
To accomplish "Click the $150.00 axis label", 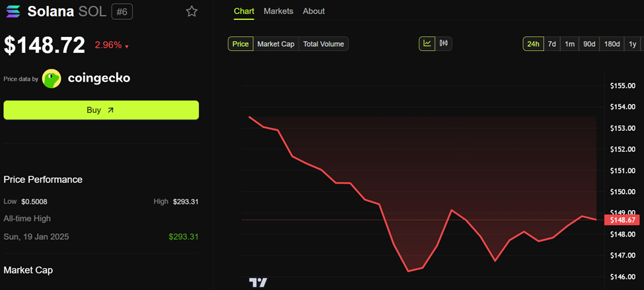I will click(623, 192).
